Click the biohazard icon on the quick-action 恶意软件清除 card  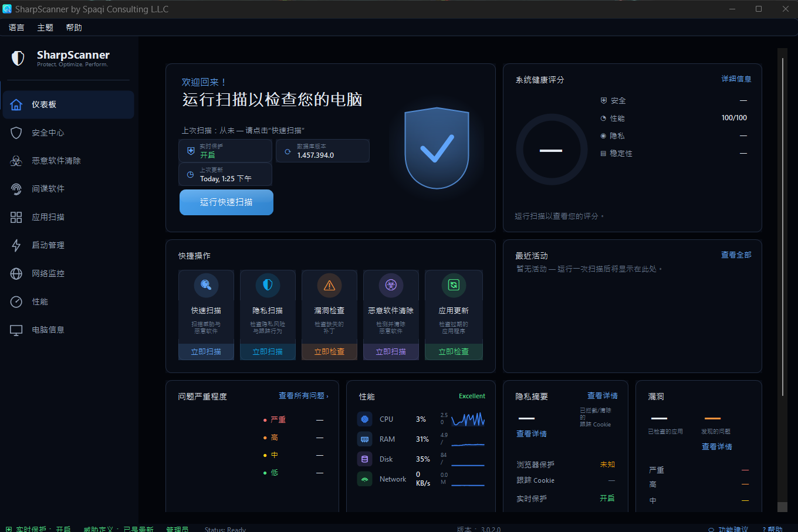[391, 285]
